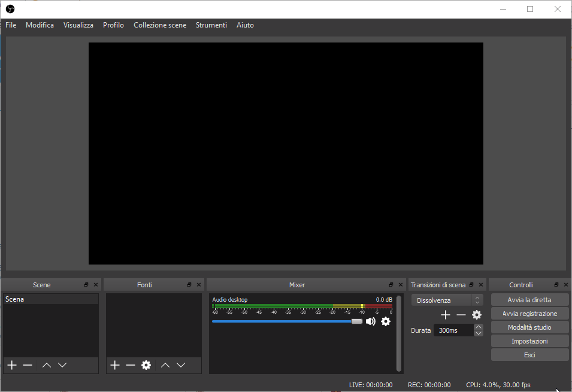This screenshot has height=392, width=572.
Task: Minimize the OBS window
Action: pyautogui.click(x=503, y=9)
